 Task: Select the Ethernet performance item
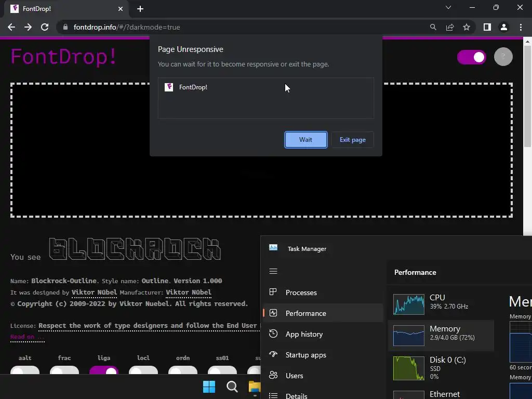[x=441, y=394]
